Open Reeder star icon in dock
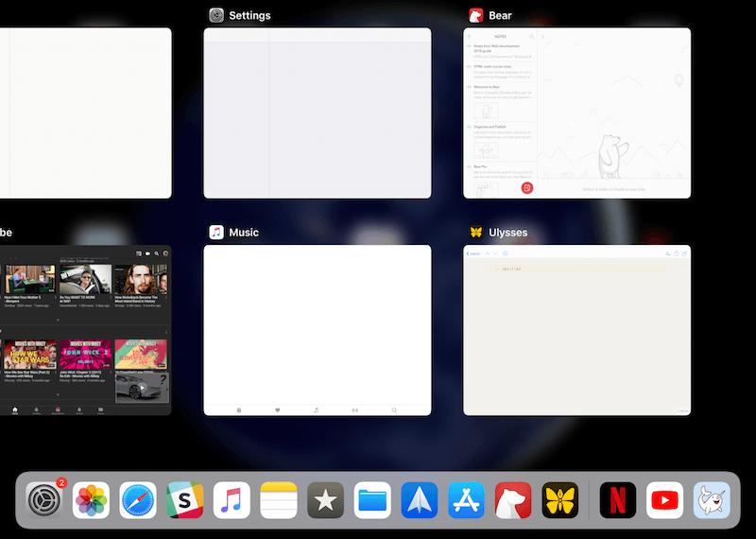Image resolution: width=756 pixels, height=539 pixels. 325,500
